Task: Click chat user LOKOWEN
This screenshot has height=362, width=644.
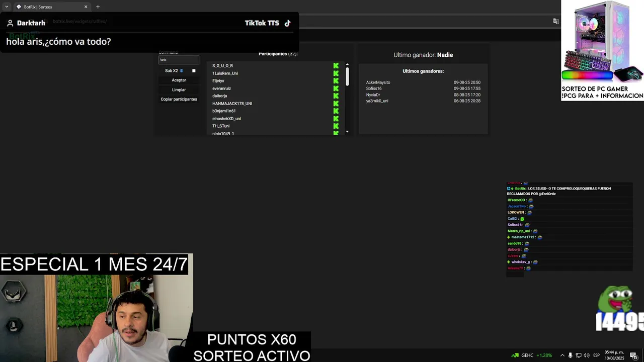Action: (x=516, y=213)
